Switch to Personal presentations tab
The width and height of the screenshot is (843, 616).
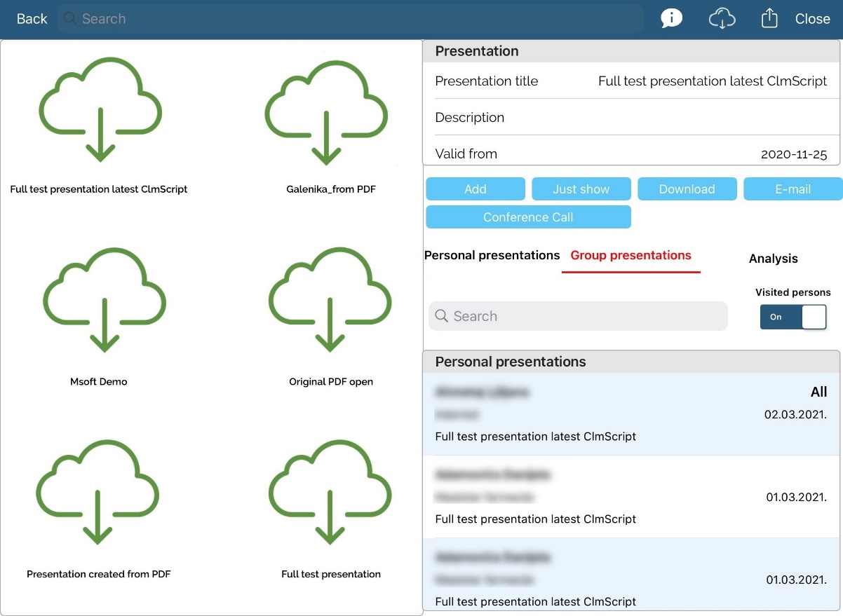492,256
